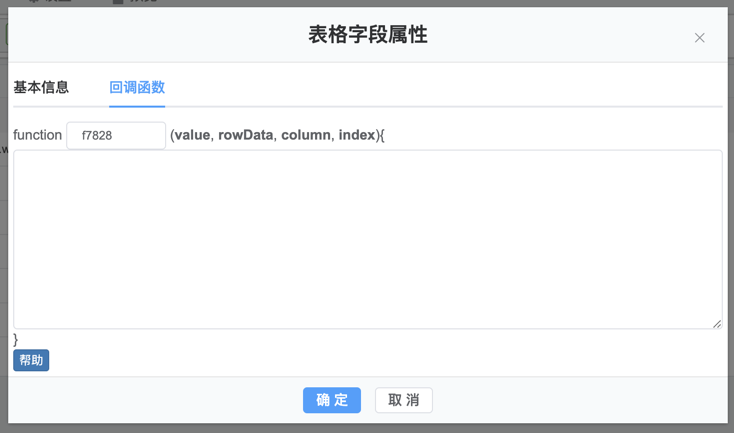Confirm with the 确定 button
Viewport: 734px width, 433px height.
[332, 400]
